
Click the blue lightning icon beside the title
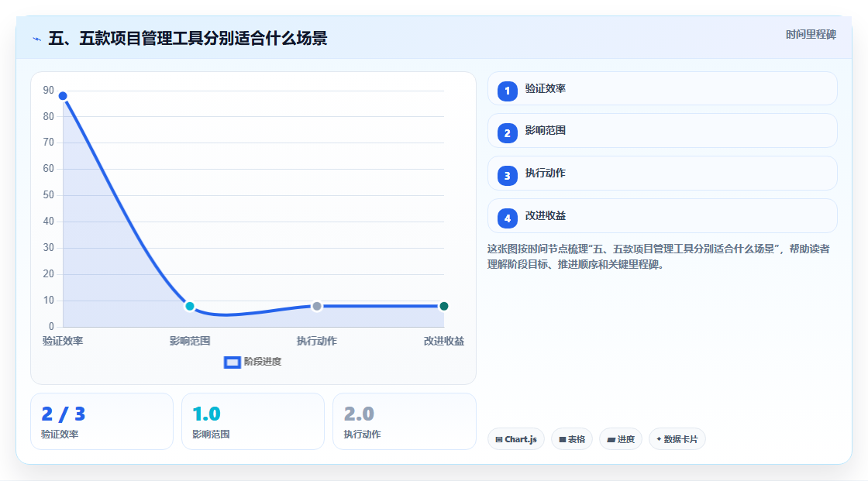click(x=37, y=39)
